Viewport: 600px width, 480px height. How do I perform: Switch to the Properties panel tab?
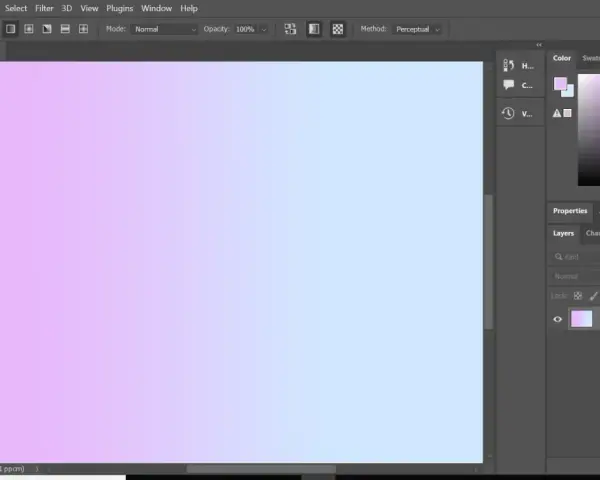(x=570, y=211)
